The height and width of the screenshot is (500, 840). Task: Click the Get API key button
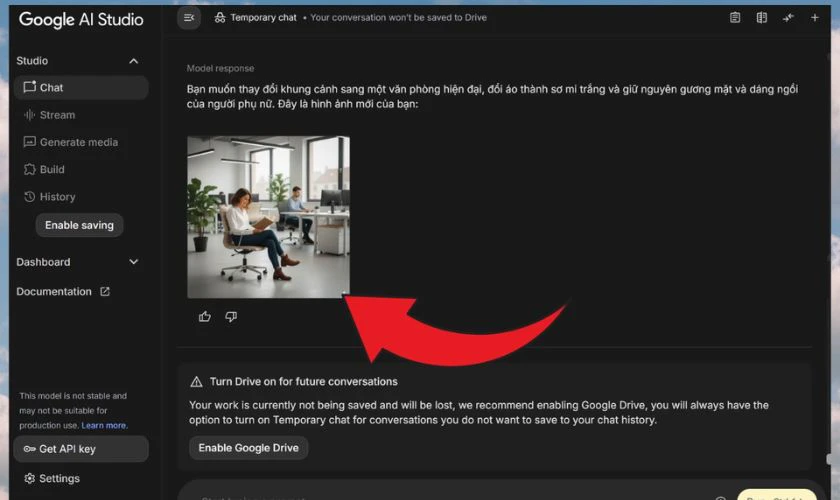[81, 449]
